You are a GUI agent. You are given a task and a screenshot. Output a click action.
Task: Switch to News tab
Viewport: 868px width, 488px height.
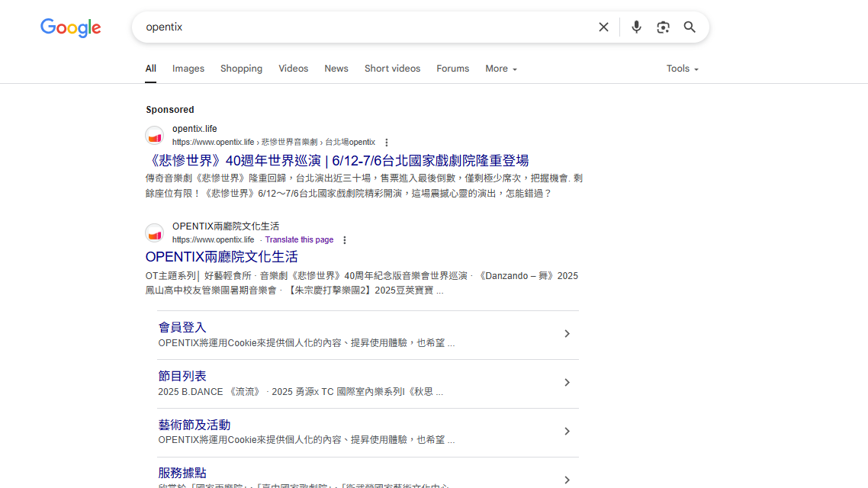(x=336, y=69)
